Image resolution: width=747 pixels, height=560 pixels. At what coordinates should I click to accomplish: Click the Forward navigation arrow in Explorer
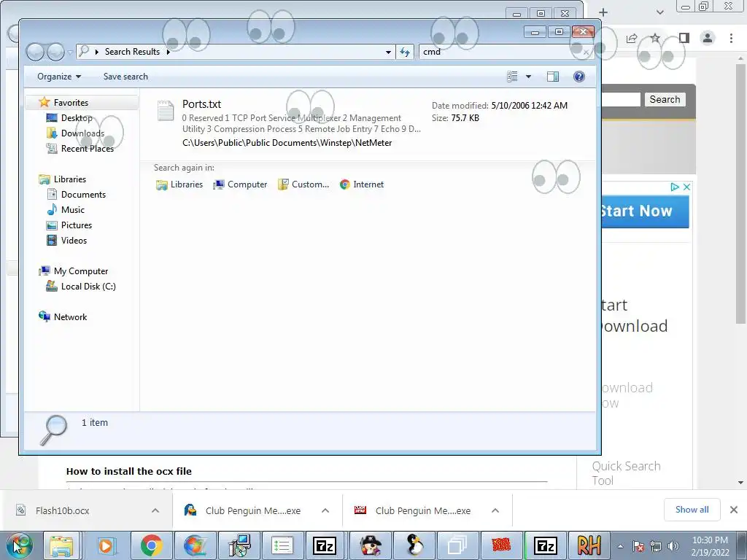[x=55, y=52]
